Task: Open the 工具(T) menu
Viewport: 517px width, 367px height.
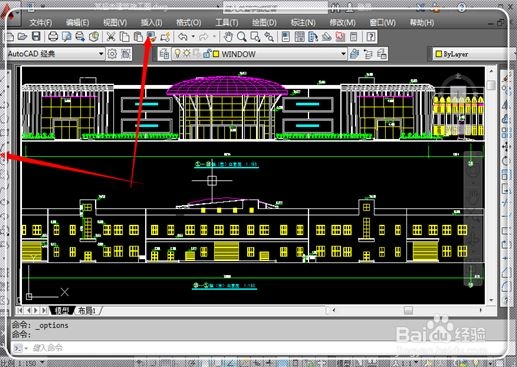Action: pyautogui.click(x=226, y=23)
